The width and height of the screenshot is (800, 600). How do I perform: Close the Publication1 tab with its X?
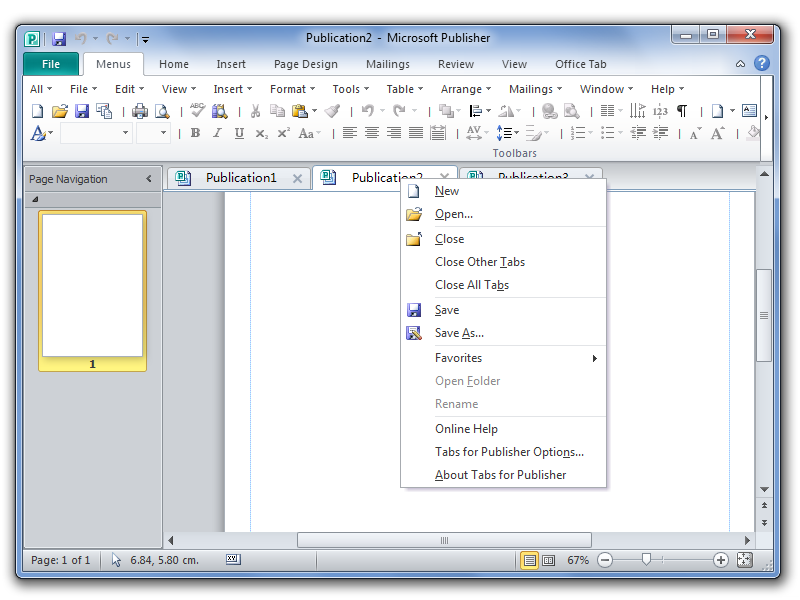point(297,178)
